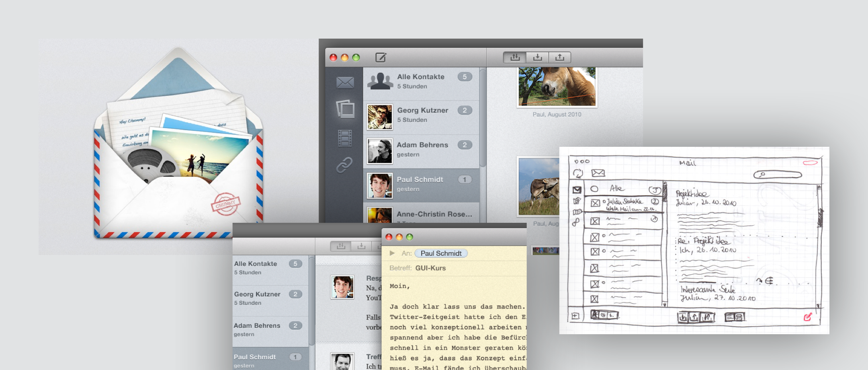Click the Betreff subject field
The image size is (868, 370).
(x=462, y=268)
